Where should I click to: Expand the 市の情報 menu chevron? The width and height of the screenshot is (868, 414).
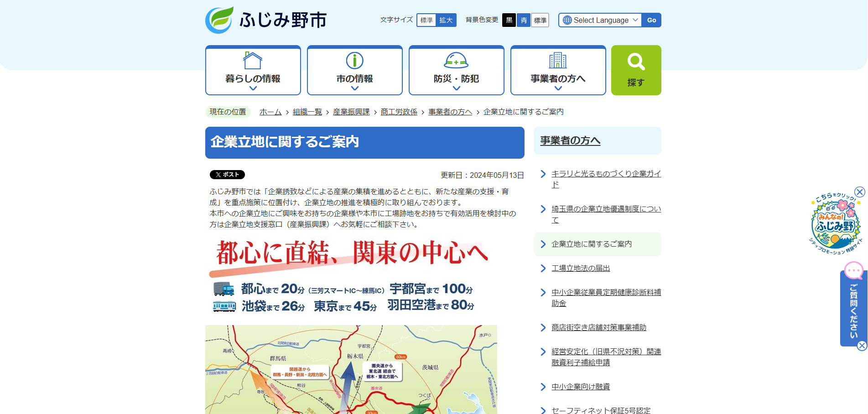(x=355, y=88)
